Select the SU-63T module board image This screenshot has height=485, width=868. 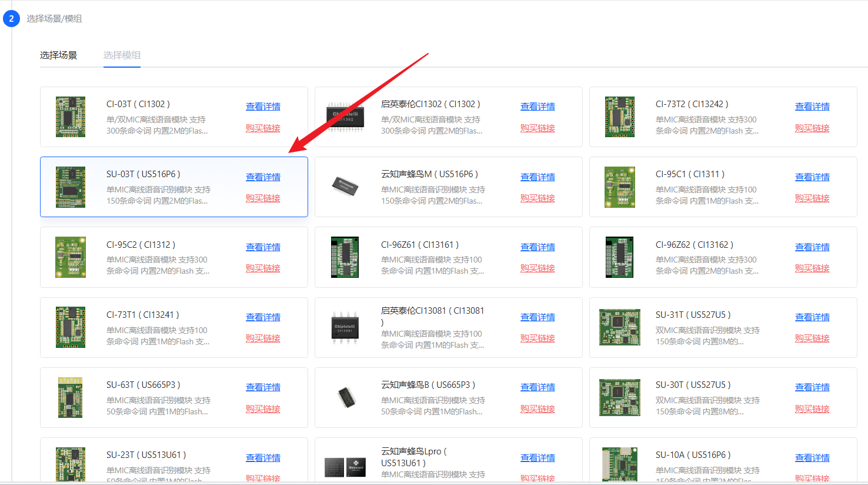point(71,397)
